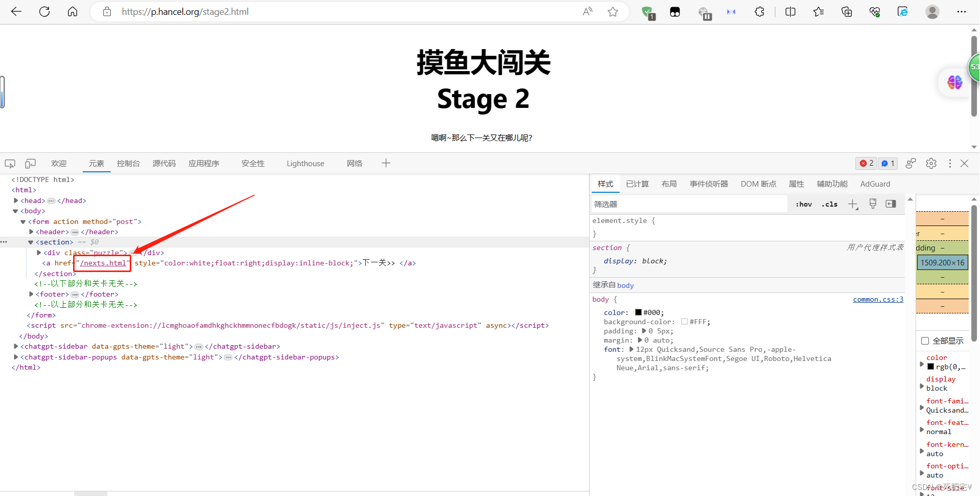Open browser Settings and more menu

[x=962, y=12]
